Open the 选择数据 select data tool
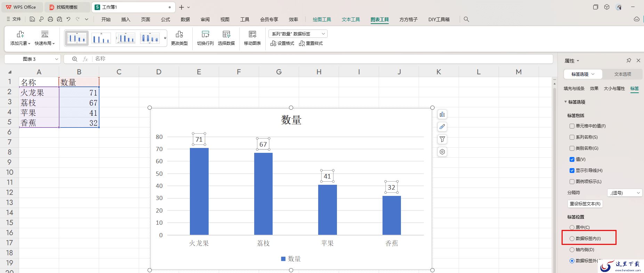Viewport: 644px width, 273px height. point(226,38)
